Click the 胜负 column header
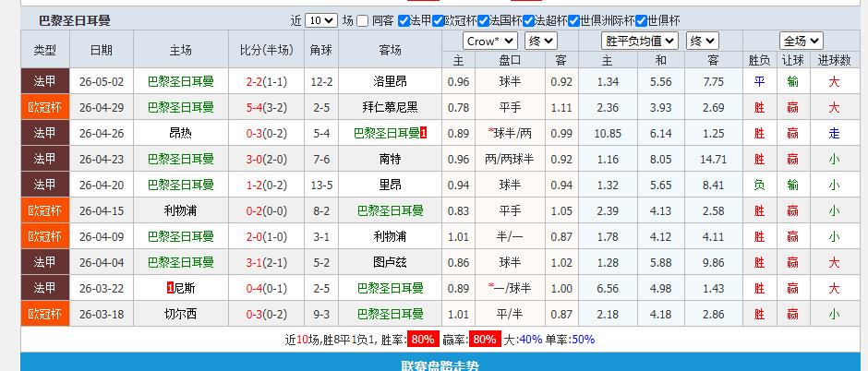This screenshot has height=371, width=868. pos(759,60)
